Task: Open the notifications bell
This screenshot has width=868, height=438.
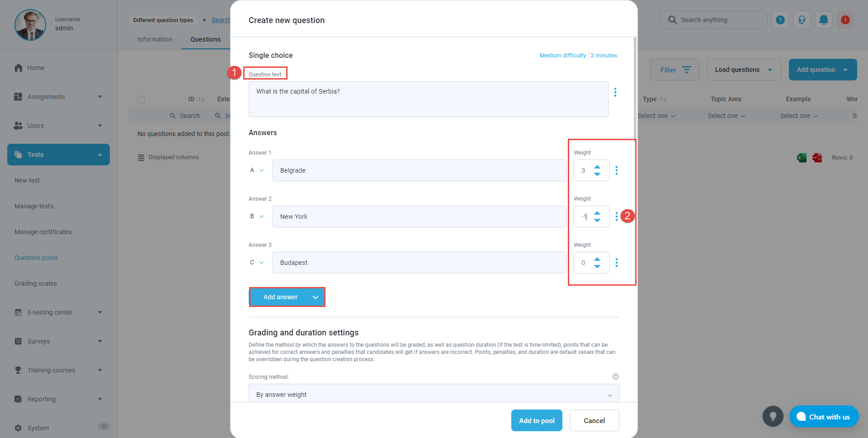Action: (823, 20)
